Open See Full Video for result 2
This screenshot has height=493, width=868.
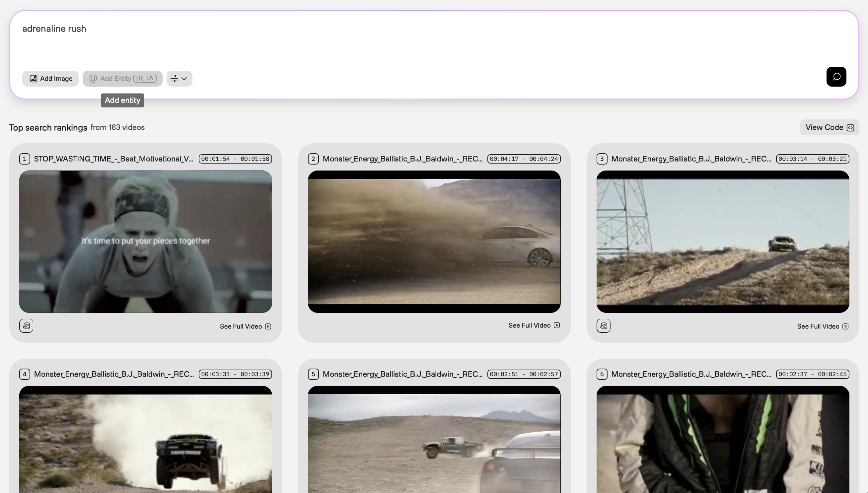[x=534, y=325]
